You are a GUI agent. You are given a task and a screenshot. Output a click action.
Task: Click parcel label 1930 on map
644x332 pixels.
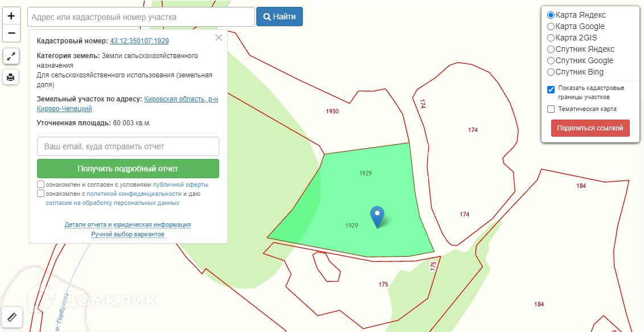click(x=333, y=112)
